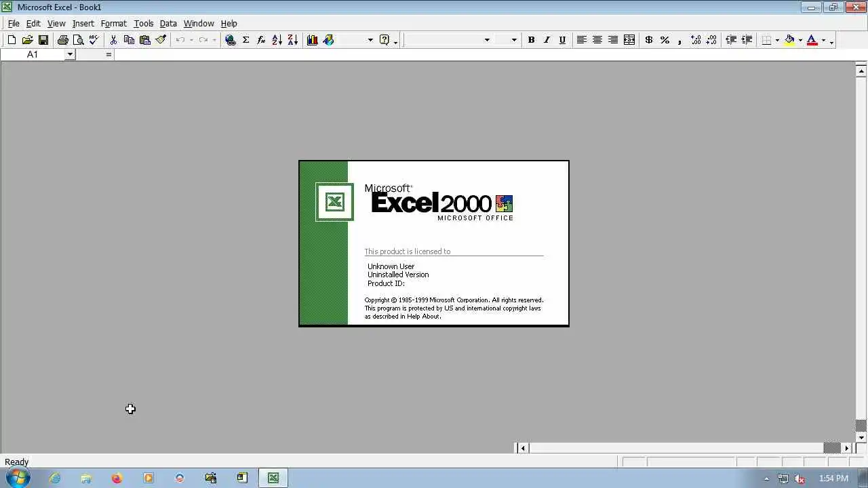868x488 pixels.
Task: Click Decrease Decimal icon
Action: 711,40
